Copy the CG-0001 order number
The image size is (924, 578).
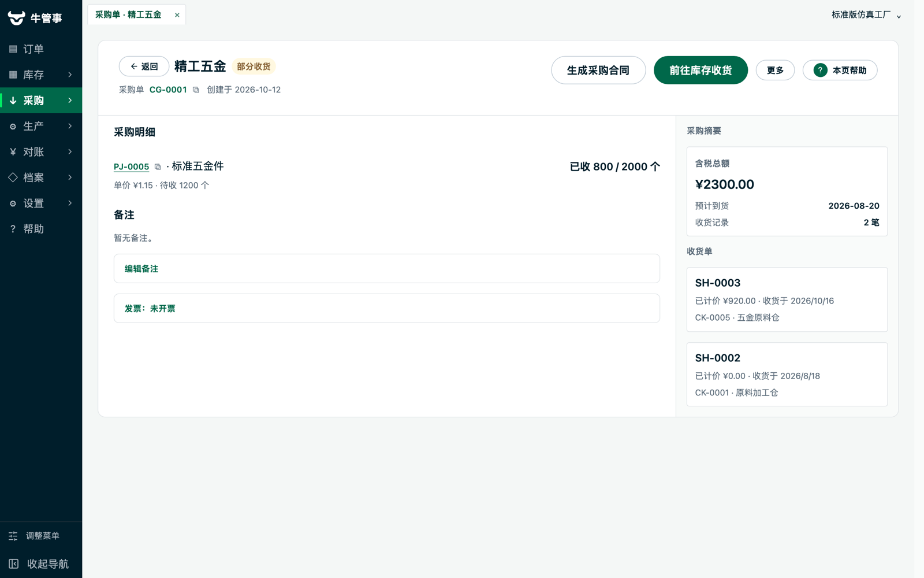(196, 90)
